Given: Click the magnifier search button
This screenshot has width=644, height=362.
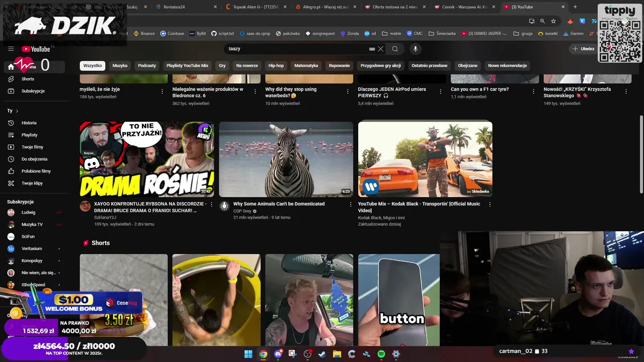Looking at the screenshot, I should click(x=395, y=49).
